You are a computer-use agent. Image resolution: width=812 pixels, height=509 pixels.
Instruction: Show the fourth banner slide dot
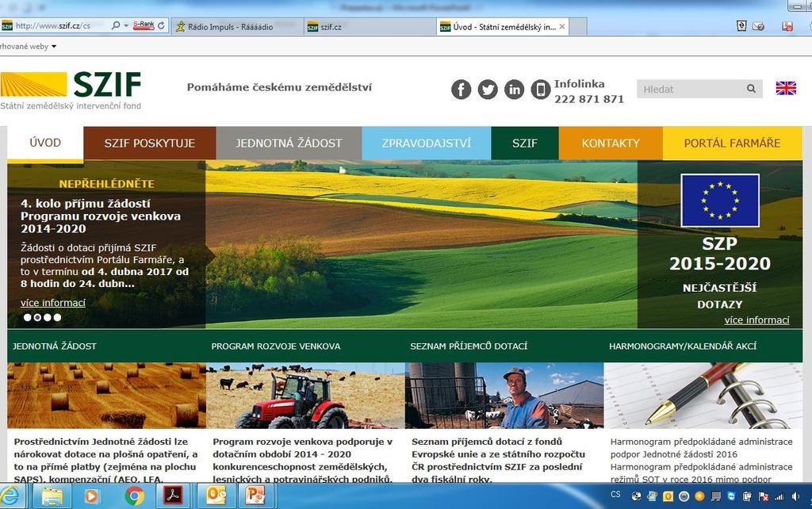tap(57, 317)
